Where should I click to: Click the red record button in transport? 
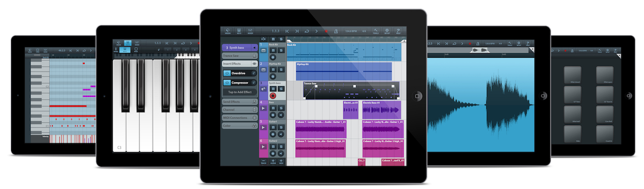(x=326, y=31)
